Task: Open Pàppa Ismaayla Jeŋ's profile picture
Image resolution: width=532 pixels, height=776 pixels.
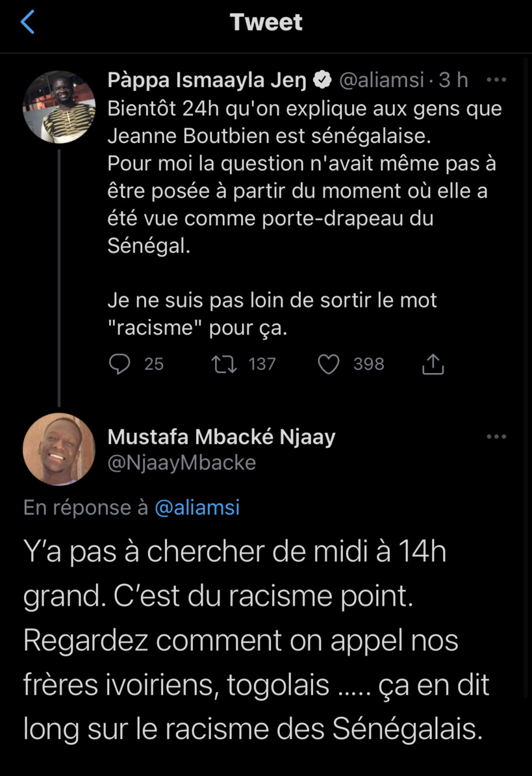Action: [59, 106]
